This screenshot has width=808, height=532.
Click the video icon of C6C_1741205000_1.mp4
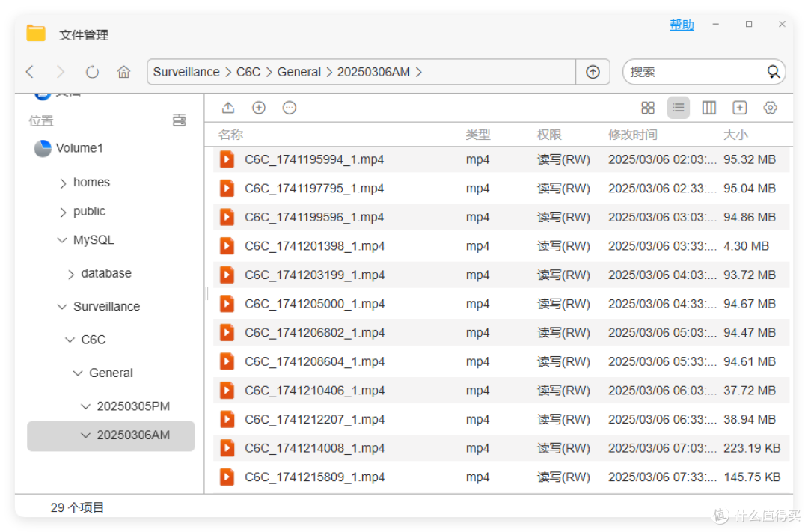click(227, 304)
